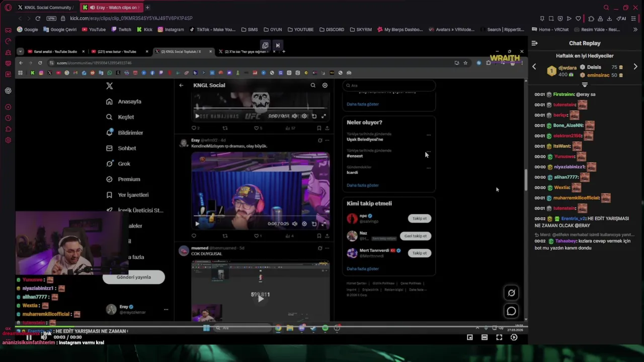Show next gifters with right chevron
Viewport: 644px width, 362px height.
(635, 66)
